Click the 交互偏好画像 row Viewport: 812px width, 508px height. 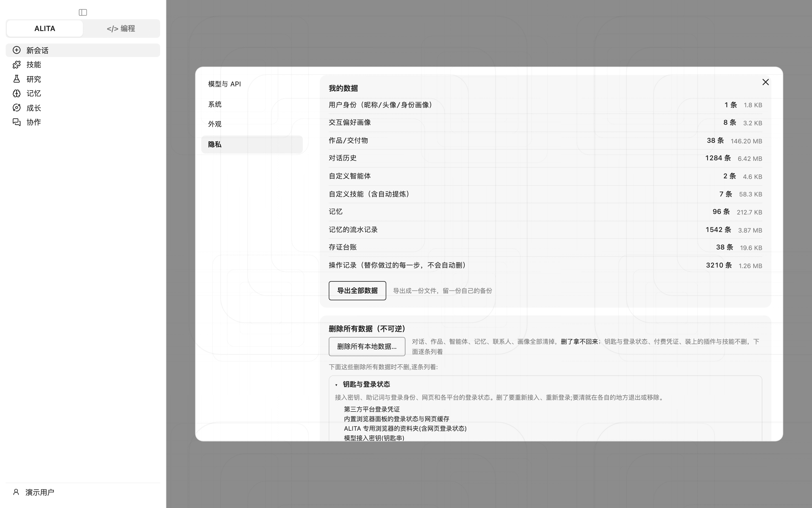[x=545, y=123]
